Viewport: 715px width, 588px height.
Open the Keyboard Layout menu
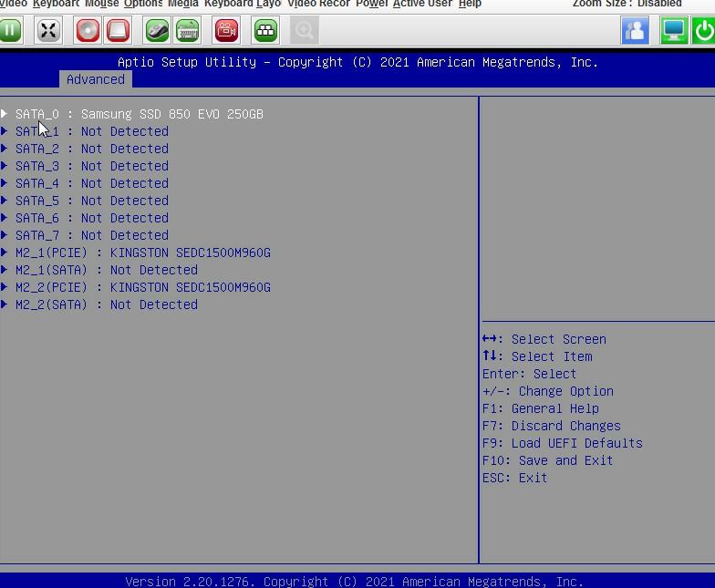coord(243,4)
